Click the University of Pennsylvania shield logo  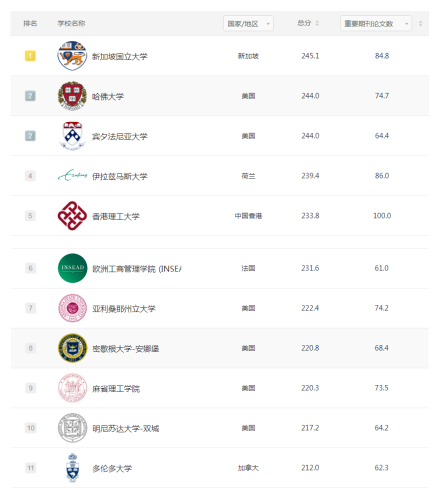point(72,136)
